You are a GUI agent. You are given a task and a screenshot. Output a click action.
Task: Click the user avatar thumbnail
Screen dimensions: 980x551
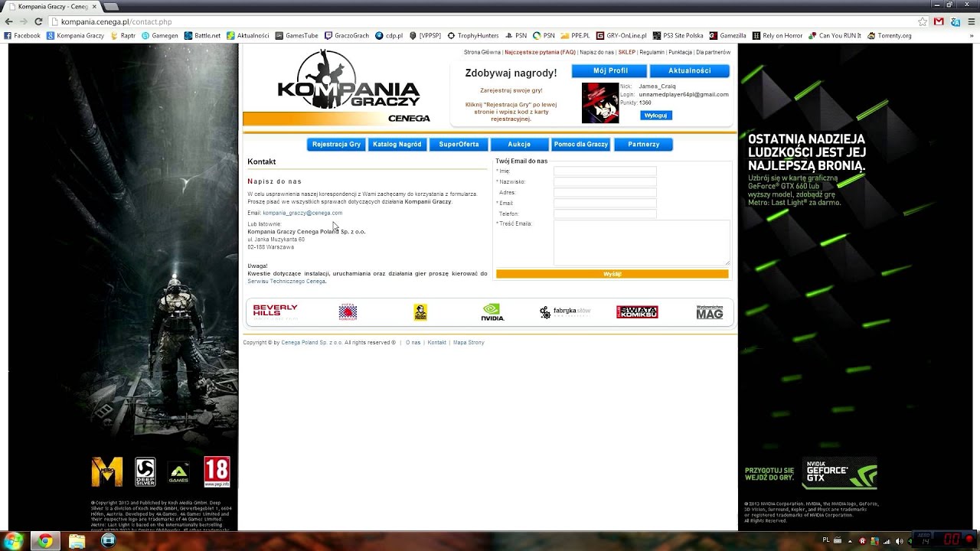600,103
